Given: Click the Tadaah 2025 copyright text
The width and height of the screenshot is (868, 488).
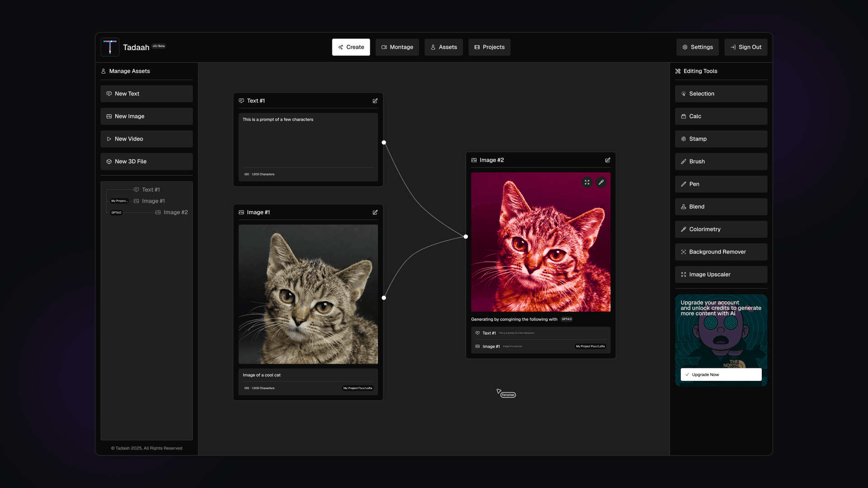Looking at the screenshot, I should (x=146, y=448).
